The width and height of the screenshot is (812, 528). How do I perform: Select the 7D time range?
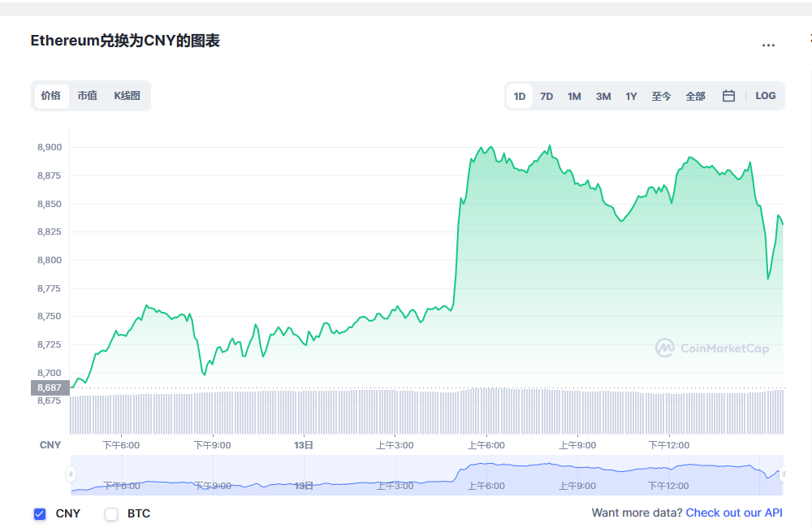pos(546,97)
